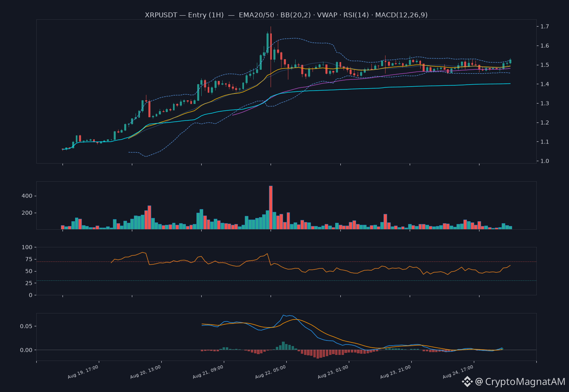Click the 50 RSI axis label
Image resolution: width=569 pixels, height=392 pixels.
pos(29,272)
